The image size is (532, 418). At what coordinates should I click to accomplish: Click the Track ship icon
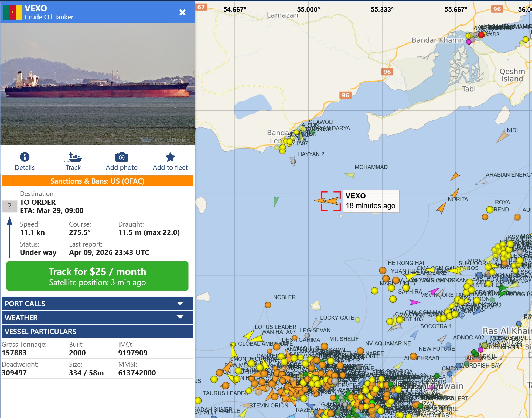(73, 157)
